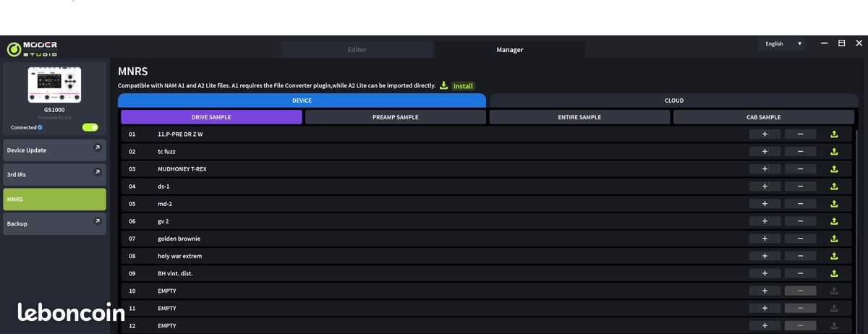This screenshot has width=868, height=334.
Task: Remove MUDHONEY T-REX with minus button
Action: 800,168
